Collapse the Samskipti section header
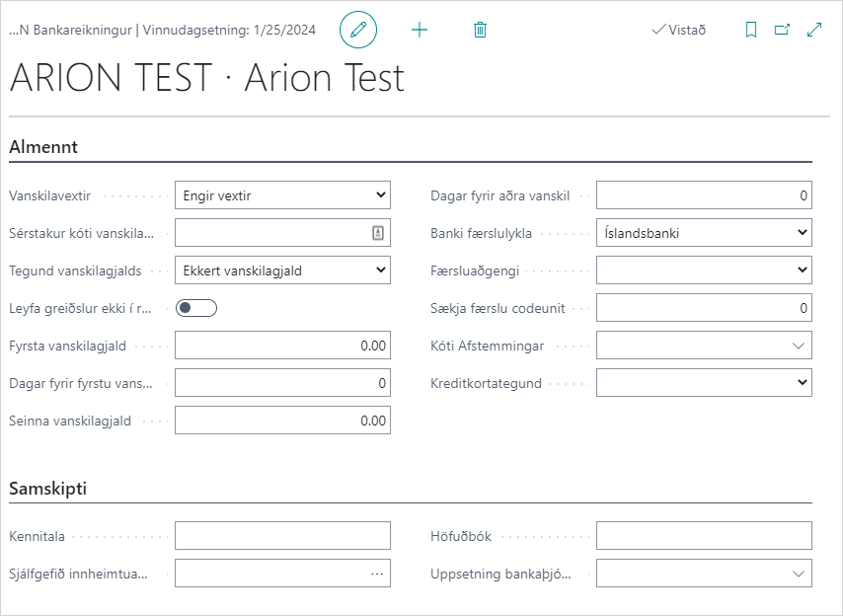This screenshot has height=616, width=843. pos(49,489)
